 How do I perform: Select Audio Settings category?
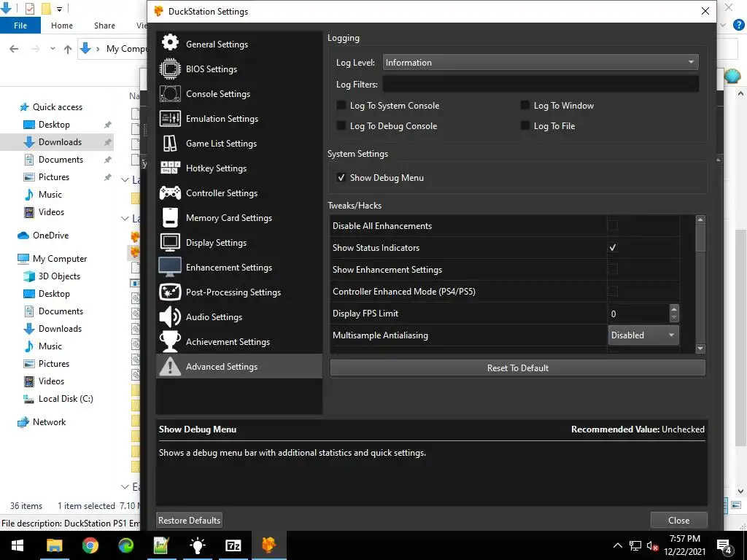(239, 316)
